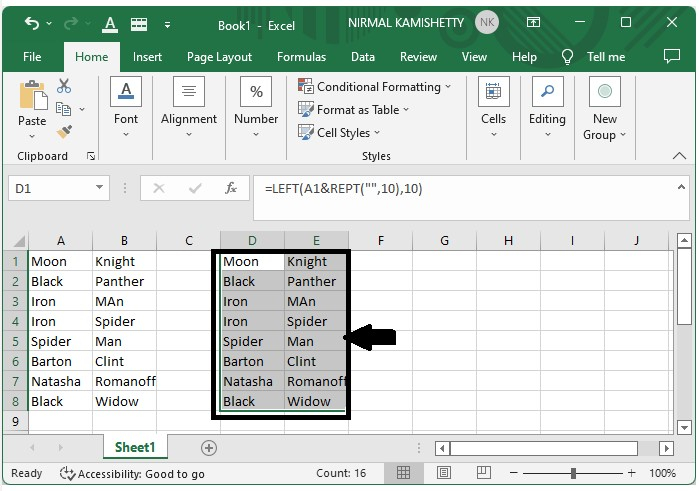
Task: Click the Add new sheet plus icon
Action: coord(209,448)
